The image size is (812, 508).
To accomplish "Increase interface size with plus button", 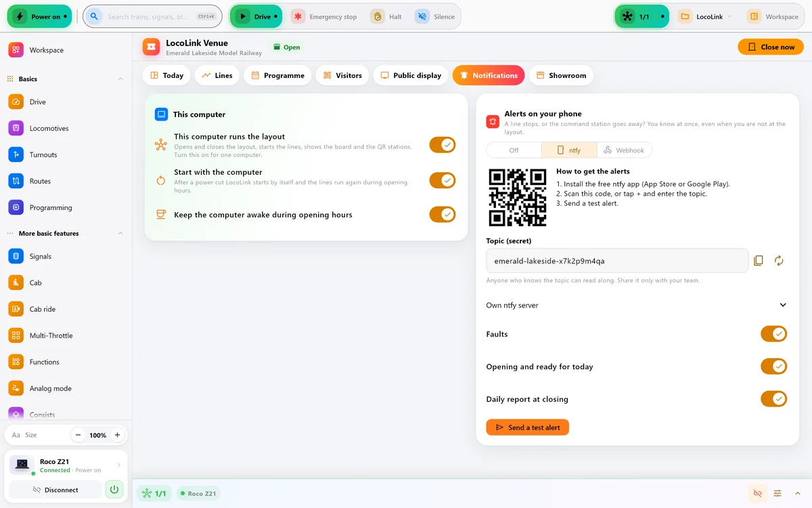I will [117, 435].
